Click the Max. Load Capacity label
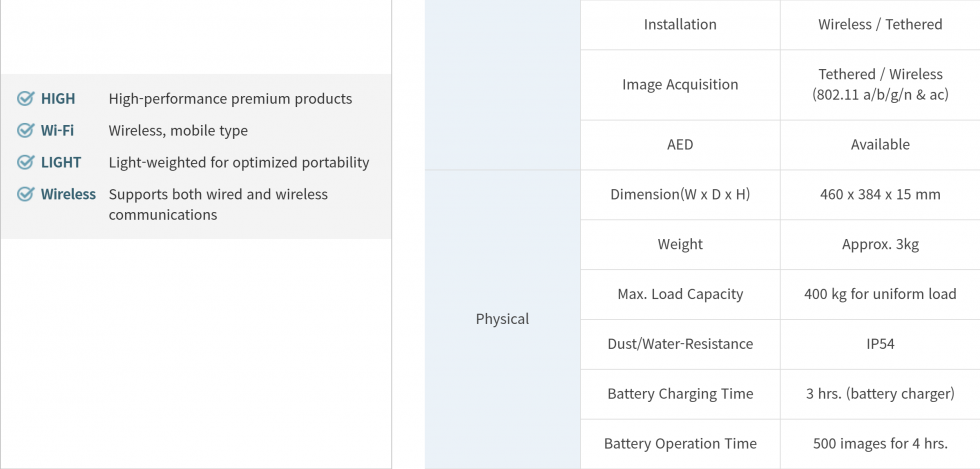Image resolution: width=980 pixels, height=469 pixels. coord(680,295)
